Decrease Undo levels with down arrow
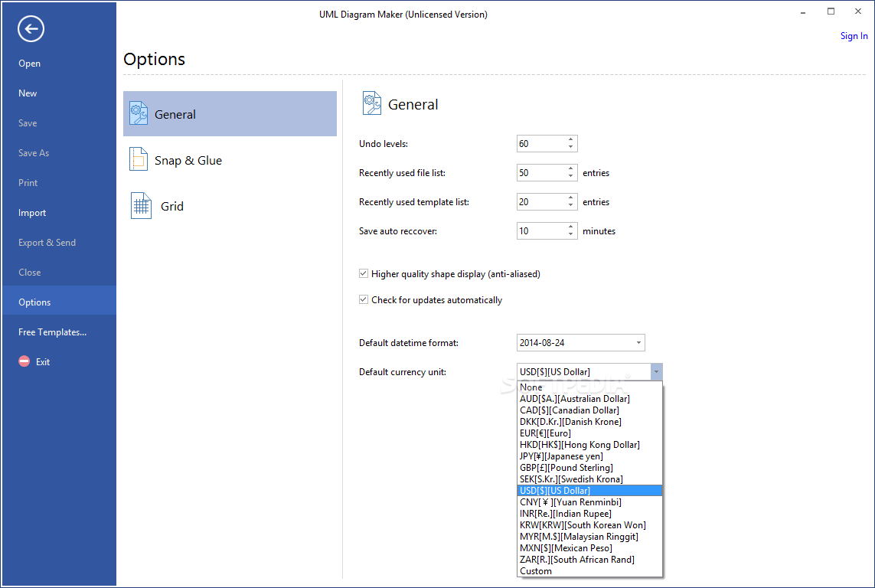 [x=570, y=147]
